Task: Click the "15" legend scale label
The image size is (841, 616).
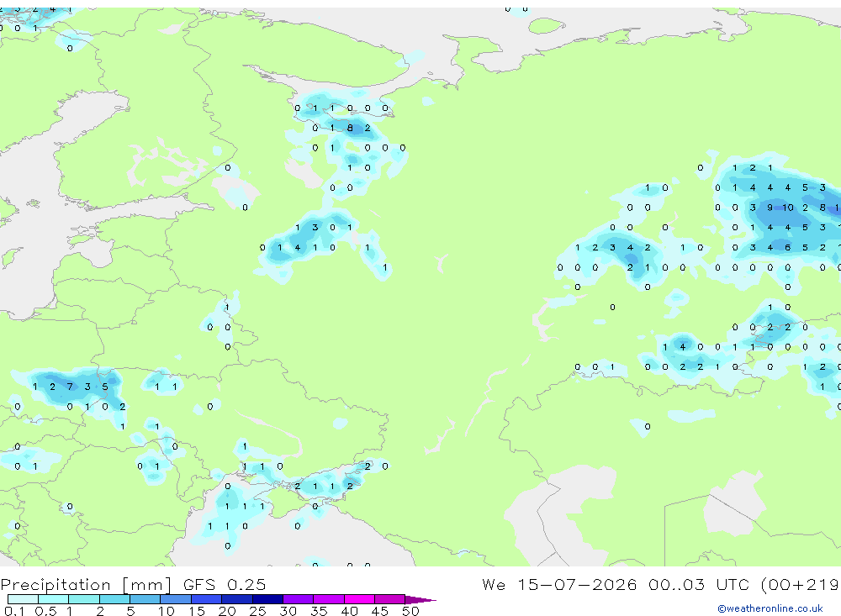Action: coord(196,611)
